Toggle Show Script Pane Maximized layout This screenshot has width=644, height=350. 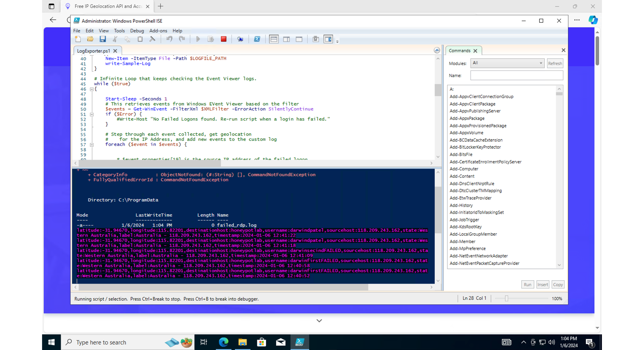[x=299, y=39]
